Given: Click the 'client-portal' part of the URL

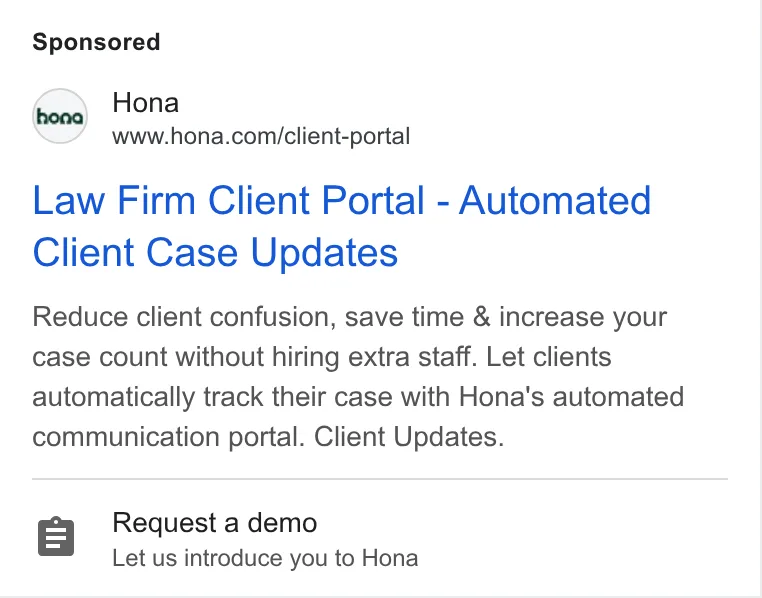Looking at the screenshot, I should tap(347, 136).
